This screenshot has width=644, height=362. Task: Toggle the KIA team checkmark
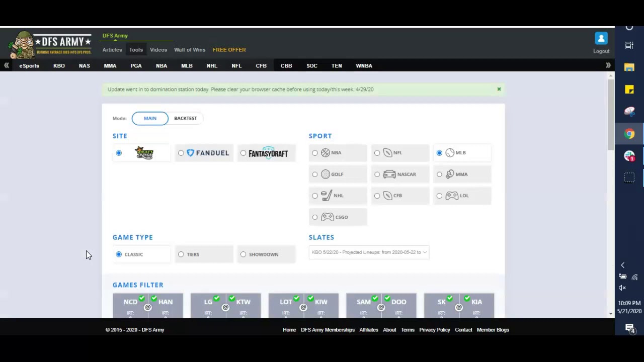click(x=467, y=299)
